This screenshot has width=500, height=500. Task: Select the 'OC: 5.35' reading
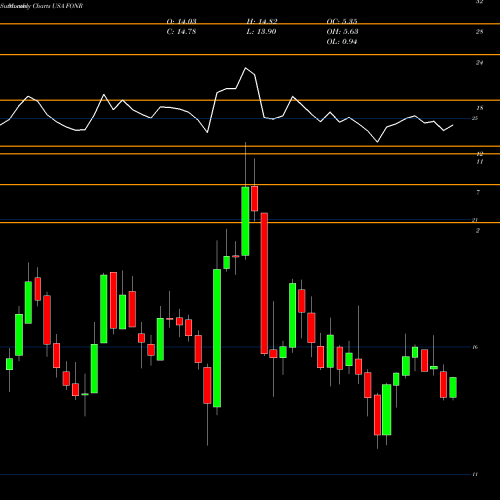click(342, 21)
